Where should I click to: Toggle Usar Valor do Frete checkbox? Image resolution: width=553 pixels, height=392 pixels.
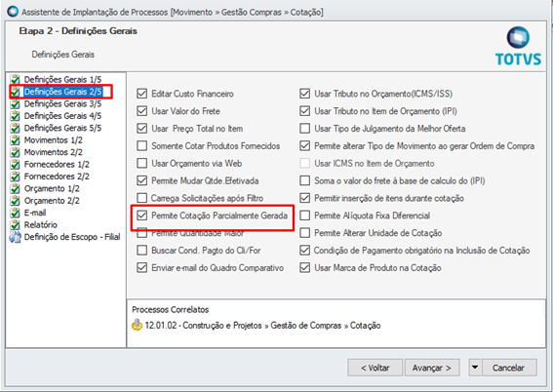coord(141,111)
